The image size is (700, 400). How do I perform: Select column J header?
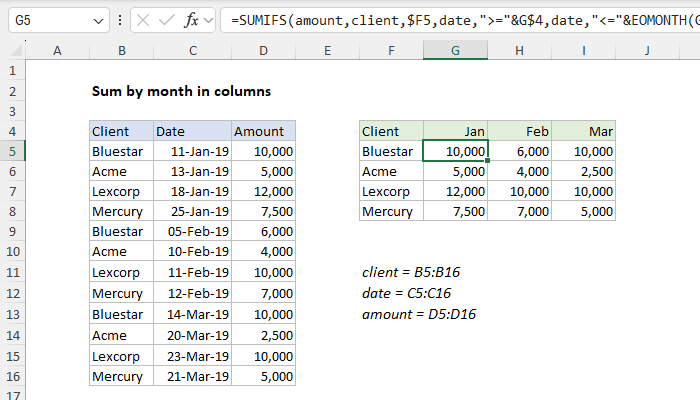[x=647, y=50]
